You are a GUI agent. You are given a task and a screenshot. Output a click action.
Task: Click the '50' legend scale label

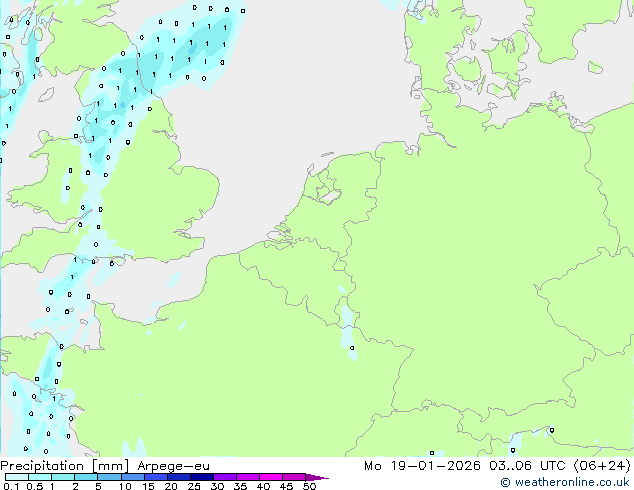309,486
